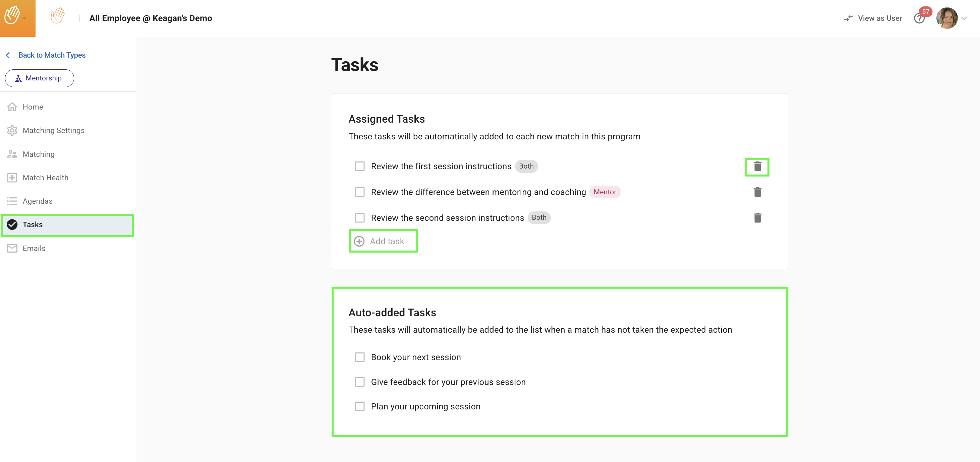The width and height of the screenshot is (980, 462).
Task: Open the Emails sidebar section
Action: (x=34, y=248)
